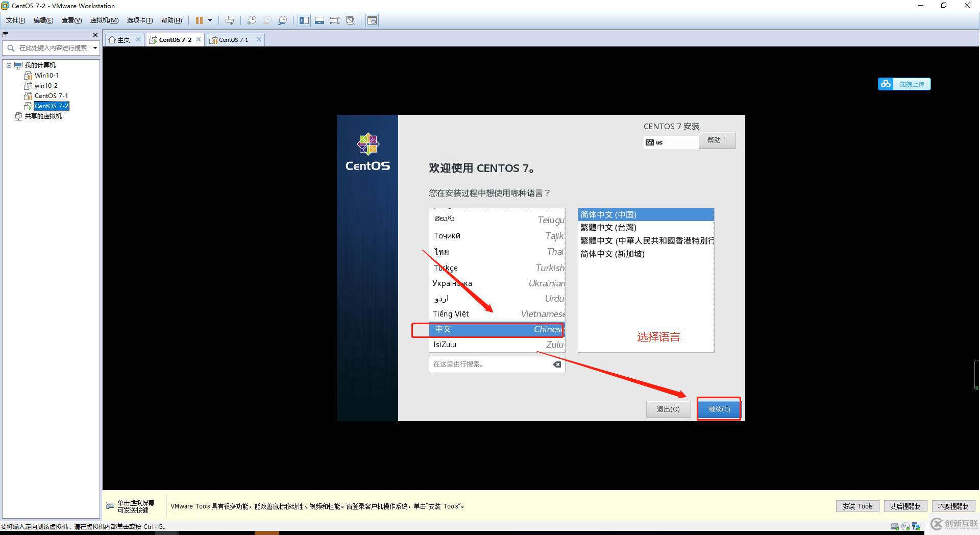Choose 繁體中文 (台灣) locale
This screenshot has height=535, width=980.
646,228
